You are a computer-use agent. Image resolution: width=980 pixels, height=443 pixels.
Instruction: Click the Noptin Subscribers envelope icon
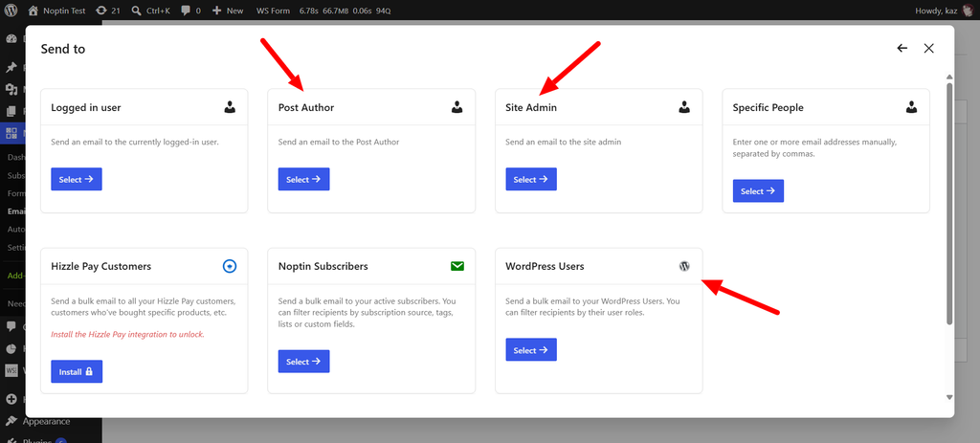pos(457,266)
